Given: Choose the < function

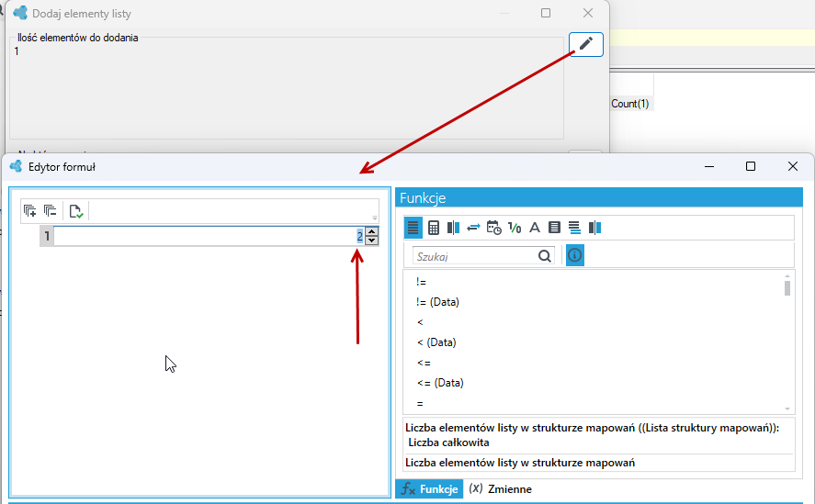Looking at the screenshot, I should point(420,322).
